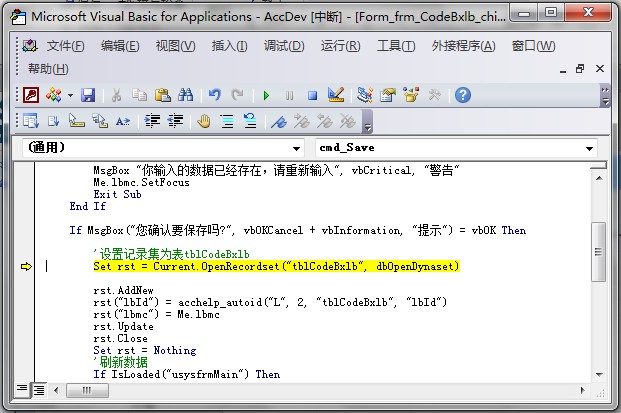Click the Insert Module icon
The height and width of the screenshot is (413, 621).
[53, 95]
